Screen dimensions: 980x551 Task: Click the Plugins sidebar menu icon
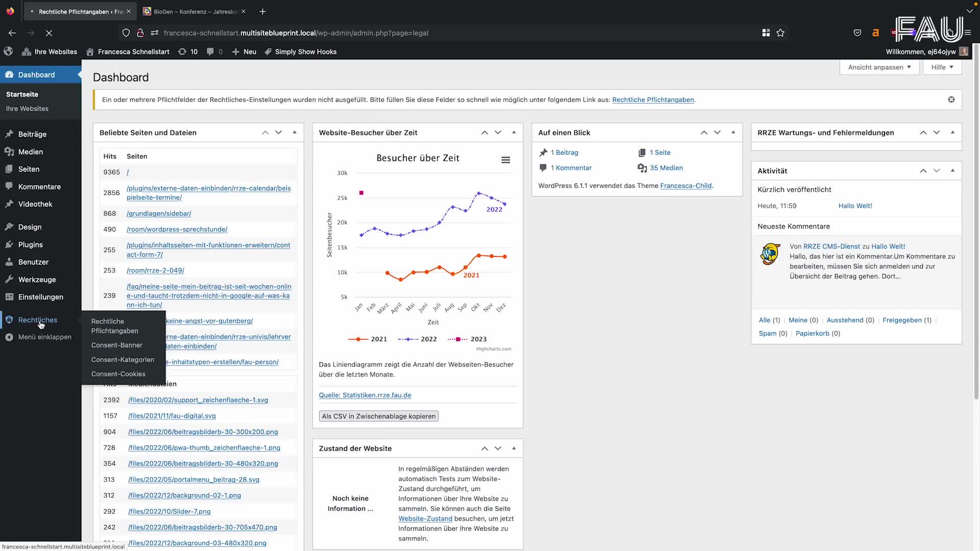[x=9, y=244]
